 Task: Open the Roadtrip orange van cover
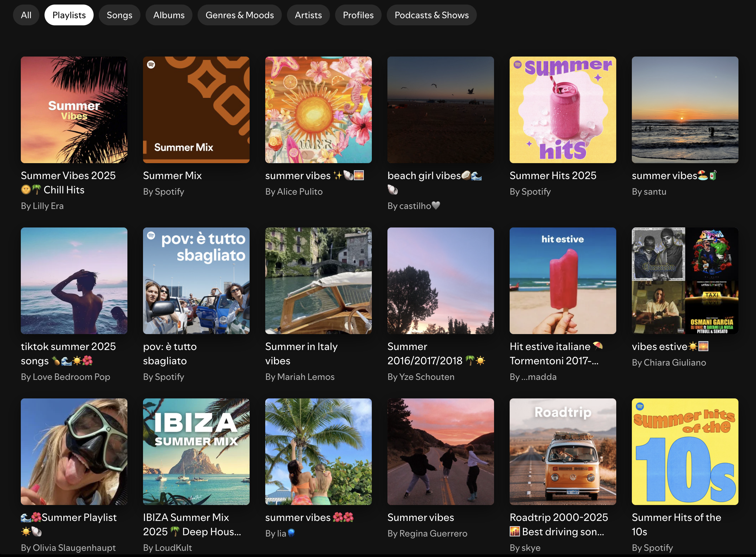click(x=563, y=451)
